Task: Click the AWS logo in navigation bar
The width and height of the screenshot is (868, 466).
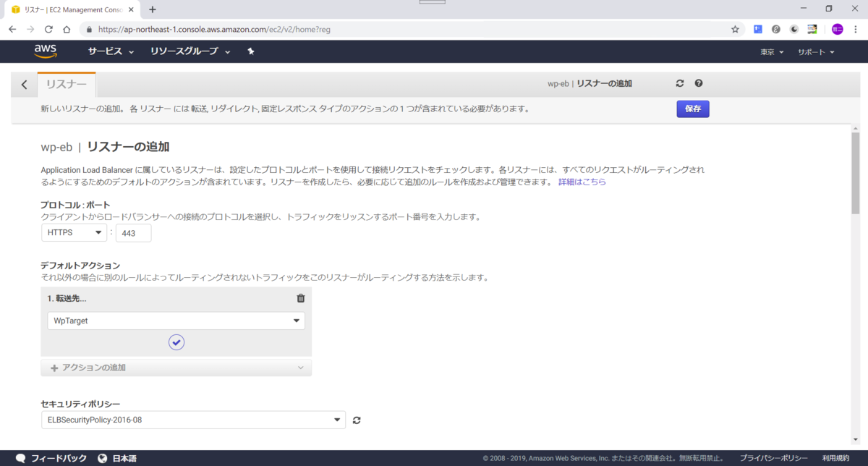Action: tap(46, 51)
